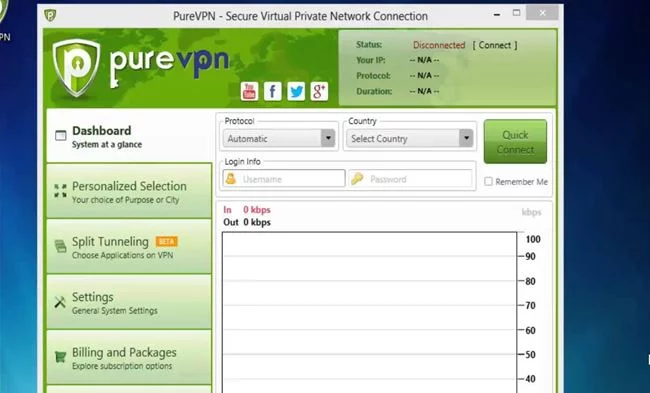650x393 pixels.
Task: Click the orange BETA badge
Action: pyautogui.click(x=167, y=241)
